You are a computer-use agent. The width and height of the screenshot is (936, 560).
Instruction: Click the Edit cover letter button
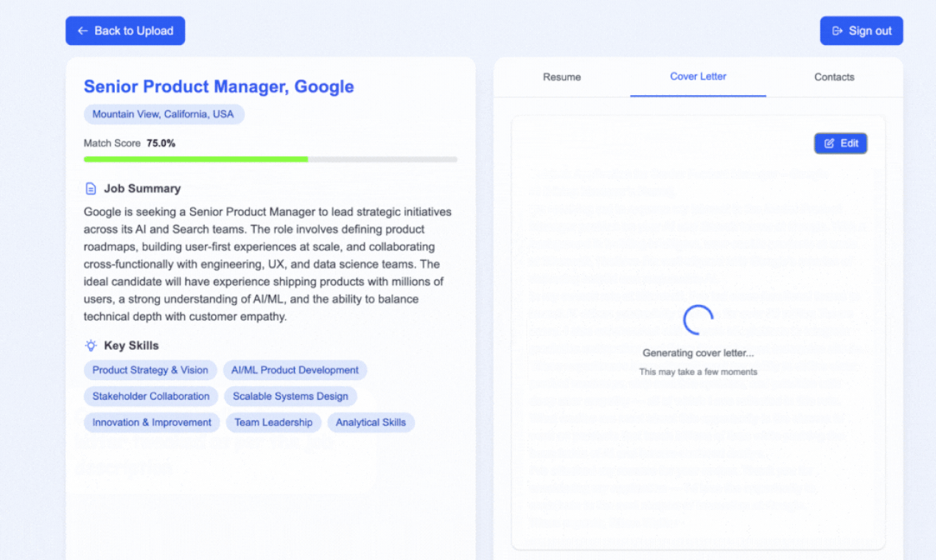coord(841,144)
